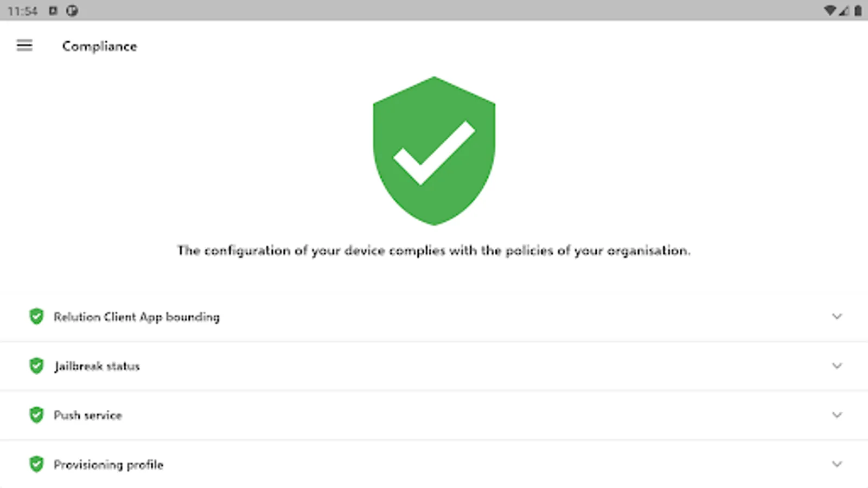868x488 pixels.
Task: Click the Jailbreak status shield icon
Action: [x=36, y=366]
